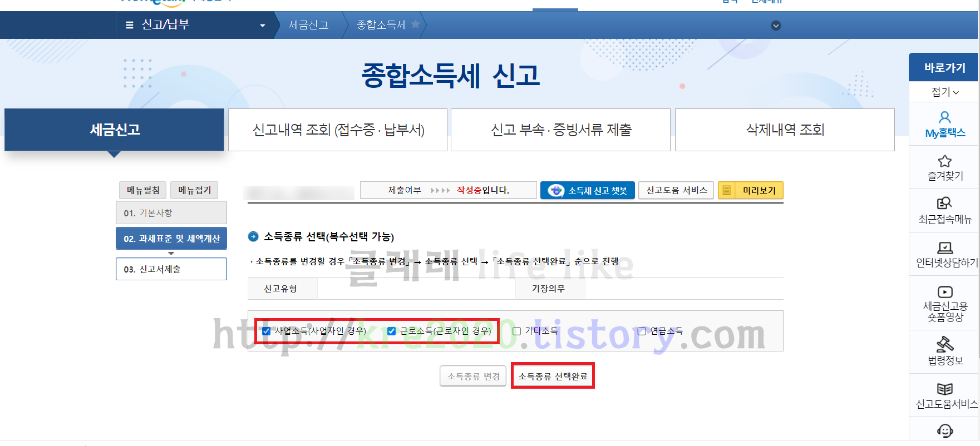This screenshot has height=446, width=980.
Task: Toggle the favorite star next to 종합소득세
Action: 415,24
